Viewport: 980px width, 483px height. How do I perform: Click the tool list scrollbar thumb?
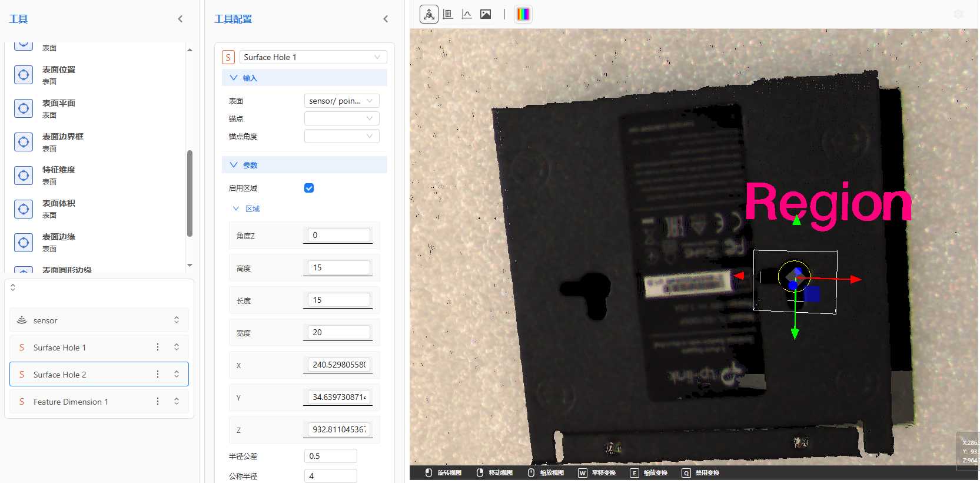click(x=190, y=193)
